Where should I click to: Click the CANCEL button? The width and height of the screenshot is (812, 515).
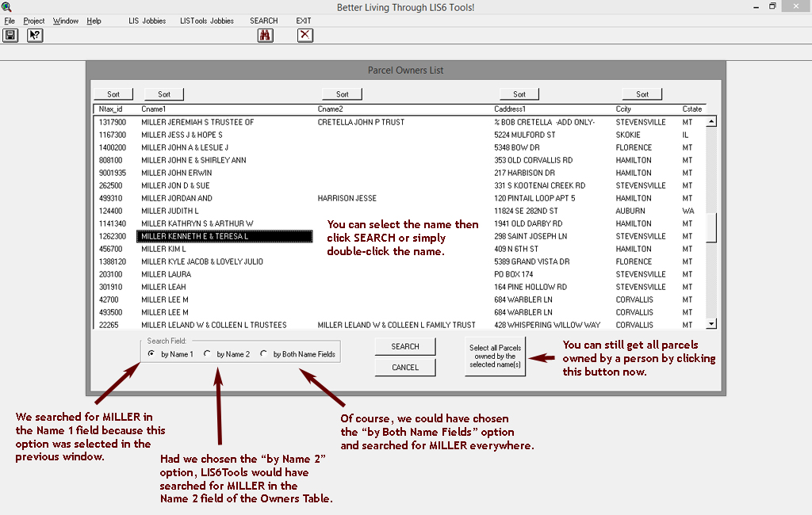tap(405, 367)
